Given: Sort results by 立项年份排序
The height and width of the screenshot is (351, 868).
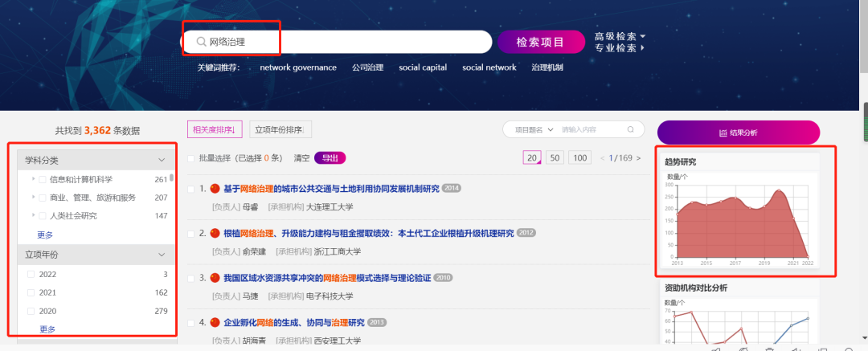Looking at the screenshot, I should coord(280,129).
